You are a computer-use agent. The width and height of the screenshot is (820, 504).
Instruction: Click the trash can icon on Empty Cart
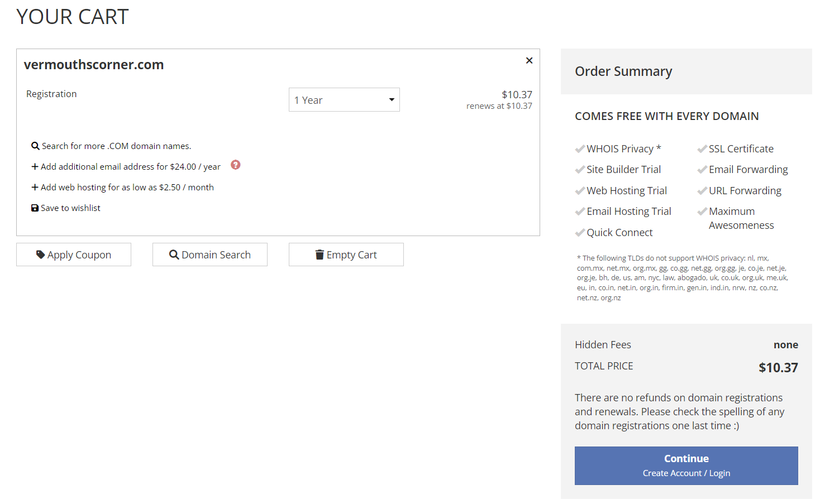(320, 255)
